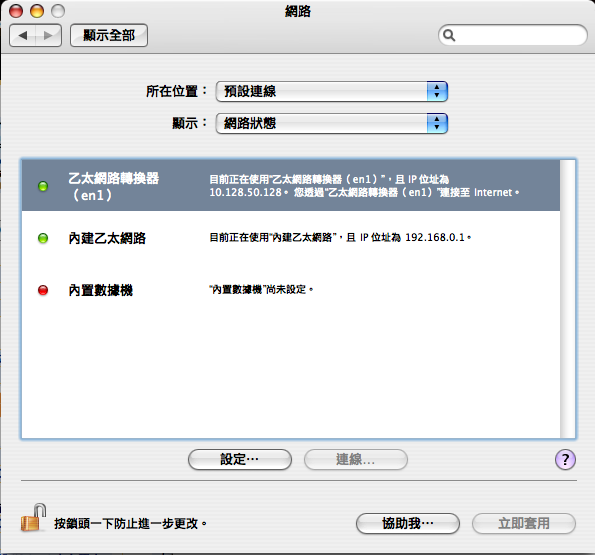Viewport: 595px width, 555px height.
Task: Click status text with IP 192.168.0.1
Action: click(x=340, y=237)
